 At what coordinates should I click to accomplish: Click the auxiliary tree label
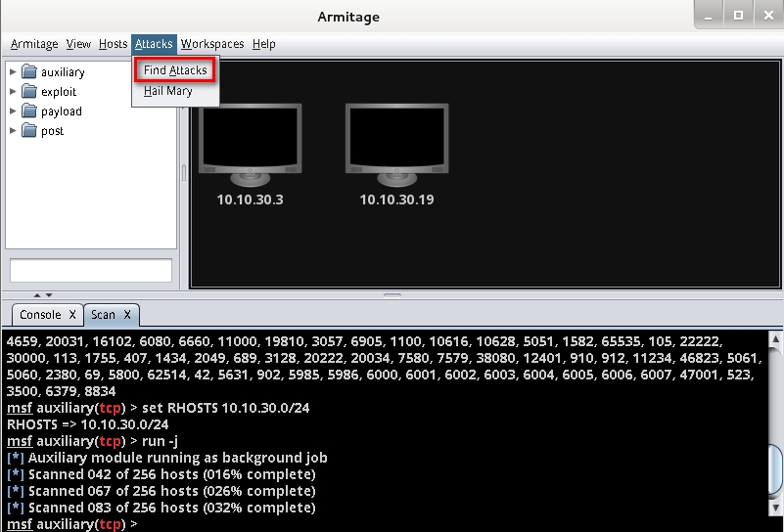tap(63, 72)
